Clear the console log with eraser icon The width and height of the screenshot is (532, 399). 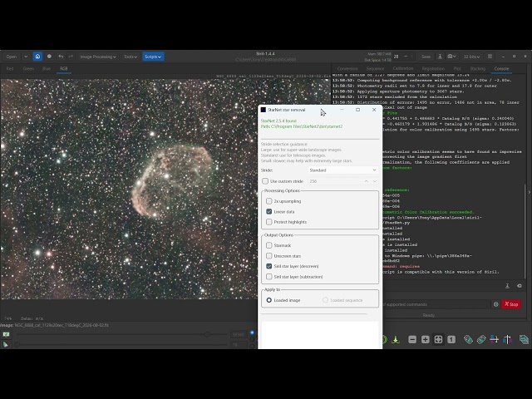[519, 286]
